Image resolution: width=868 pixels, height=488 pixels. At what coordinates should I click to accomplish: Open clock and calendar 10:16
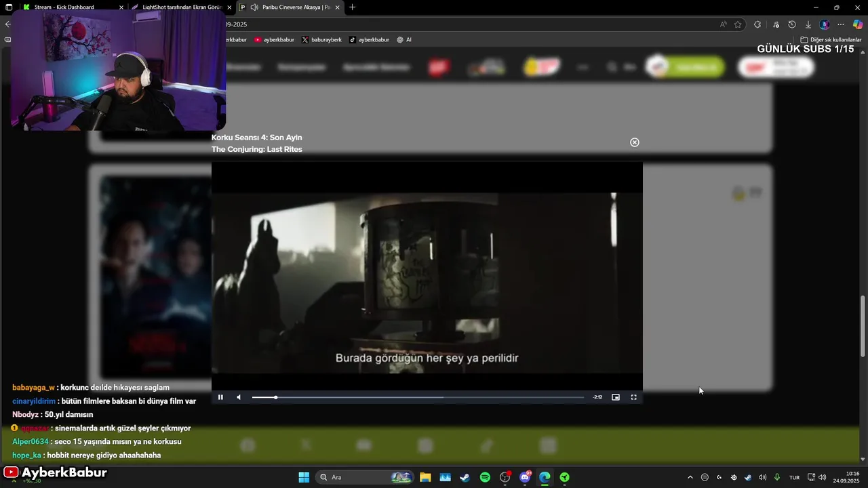click(846, 477)
